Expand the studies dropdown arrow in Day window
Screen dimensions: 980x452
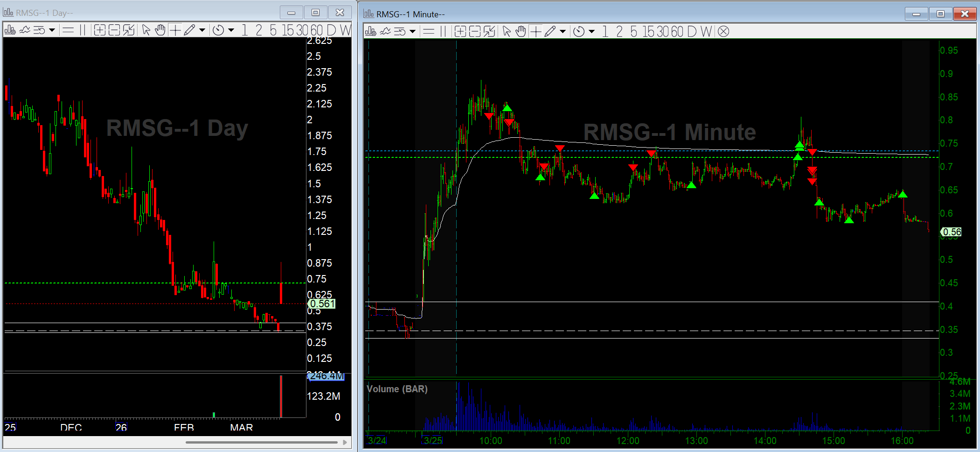pyautogui.click(x=52, y=30)
